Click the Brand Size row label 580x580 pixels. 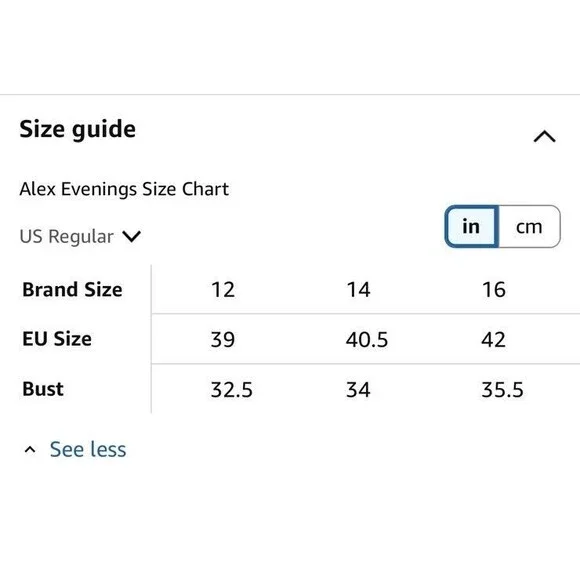pyautogui.click(x=72, y=289)
